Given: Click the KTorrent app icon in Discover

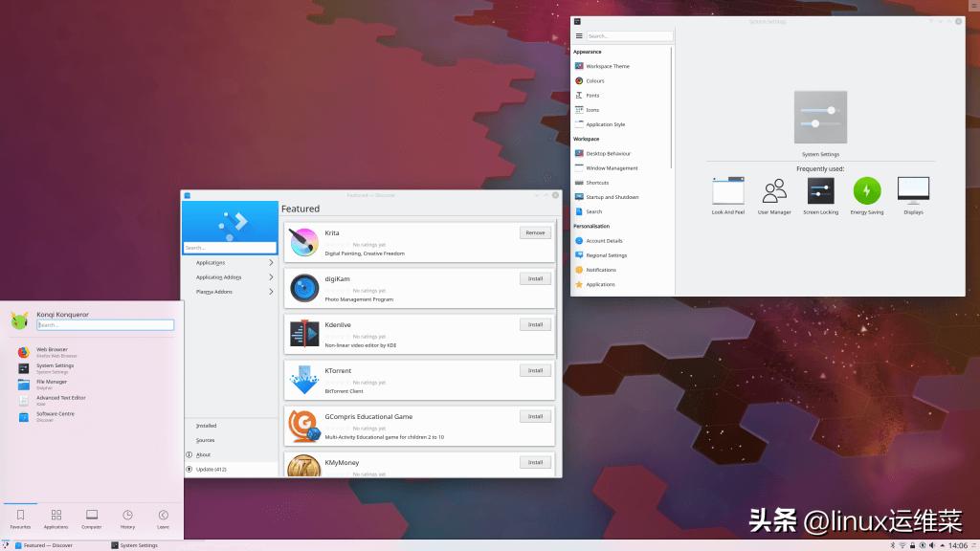Looking at the screenshot, I should pos(303,380).
